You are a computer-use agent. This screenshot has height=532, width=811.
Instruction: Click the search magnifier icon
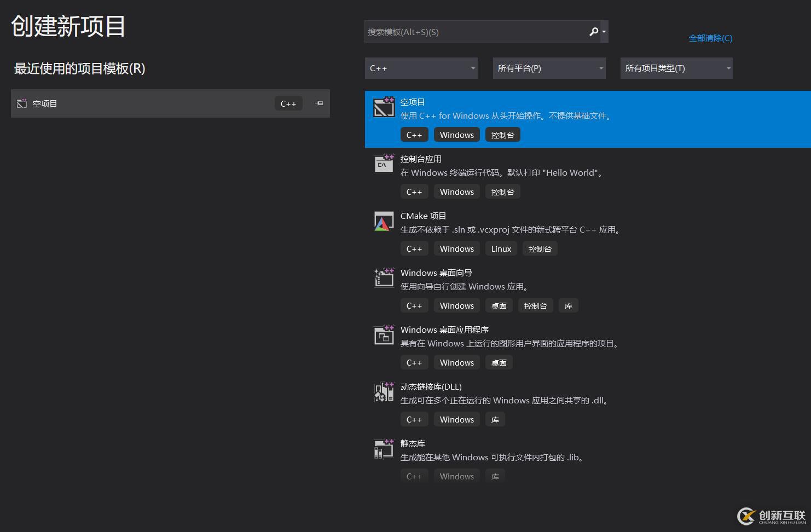(593, 32)
